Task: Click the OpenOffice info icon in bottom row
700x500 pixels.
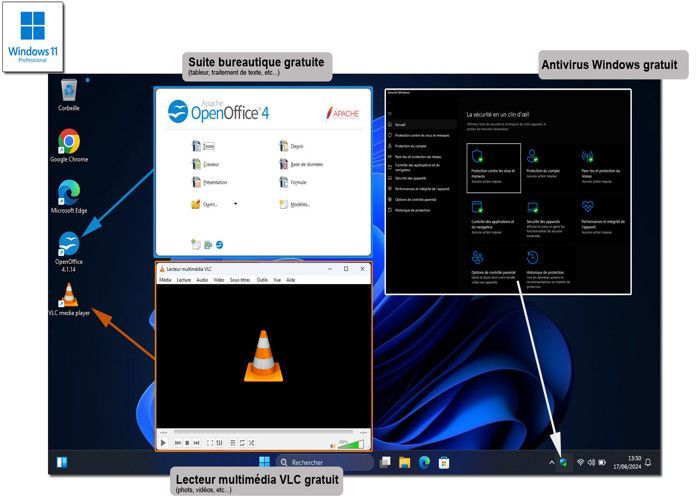Action: click(x=219, y=245)
